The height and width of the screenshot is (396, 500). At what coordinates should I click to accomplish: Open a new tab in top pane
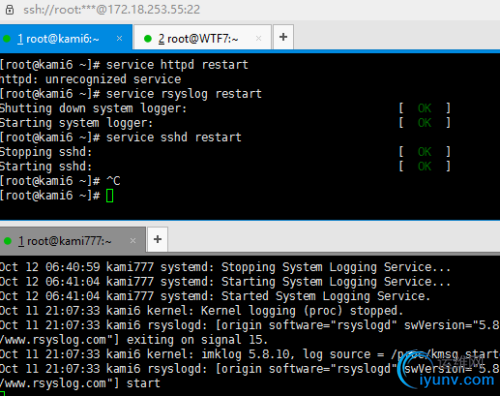283,37
